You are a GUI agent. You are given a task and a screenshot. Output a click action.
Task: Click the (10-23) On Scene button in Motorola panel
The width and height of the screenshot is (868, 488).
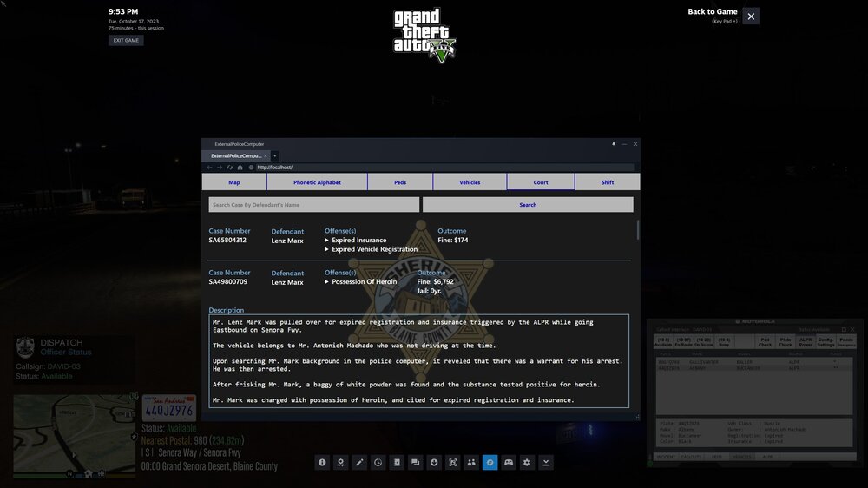coord(704,342)
